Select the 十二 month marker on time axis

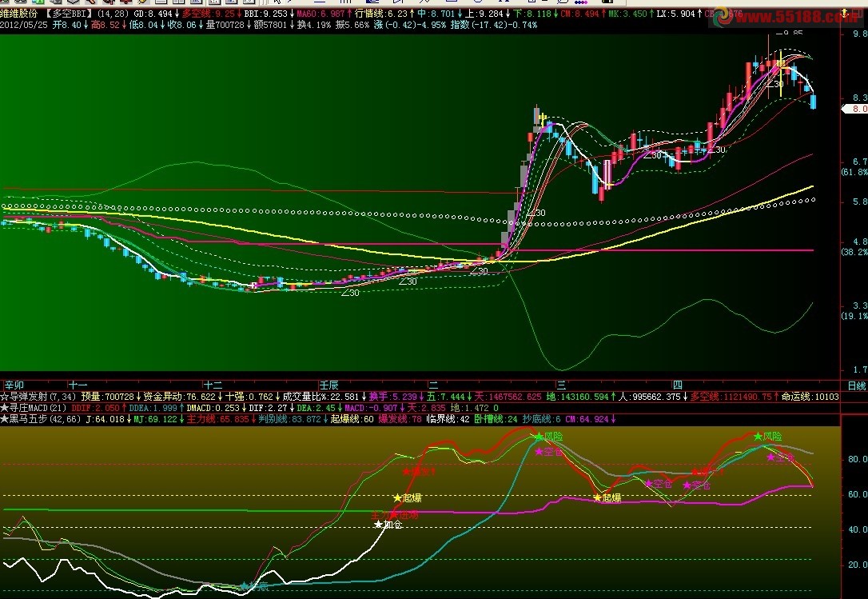213,385
